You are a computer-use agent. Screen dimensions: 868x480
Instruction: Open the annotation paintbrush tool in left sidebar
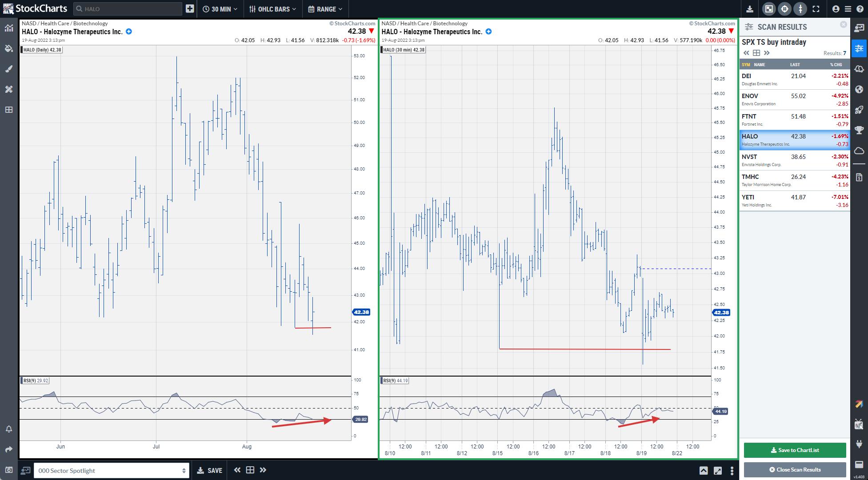pyautogui.click(x=9, y=69)
